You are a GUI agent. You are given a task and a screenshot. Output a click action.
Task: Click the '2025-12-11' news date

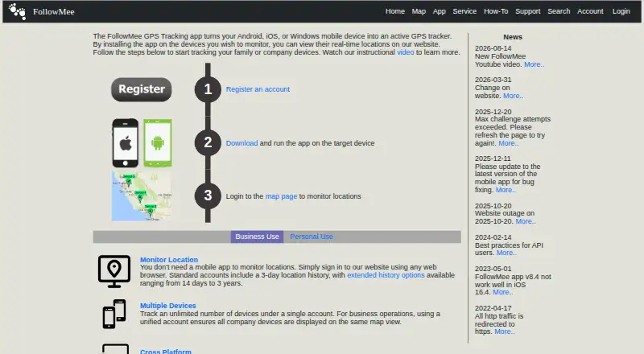(493, 158)
